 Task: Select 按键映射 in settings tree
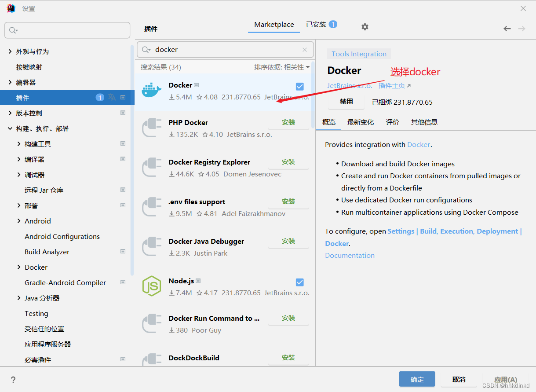click(x=29, y=67)
